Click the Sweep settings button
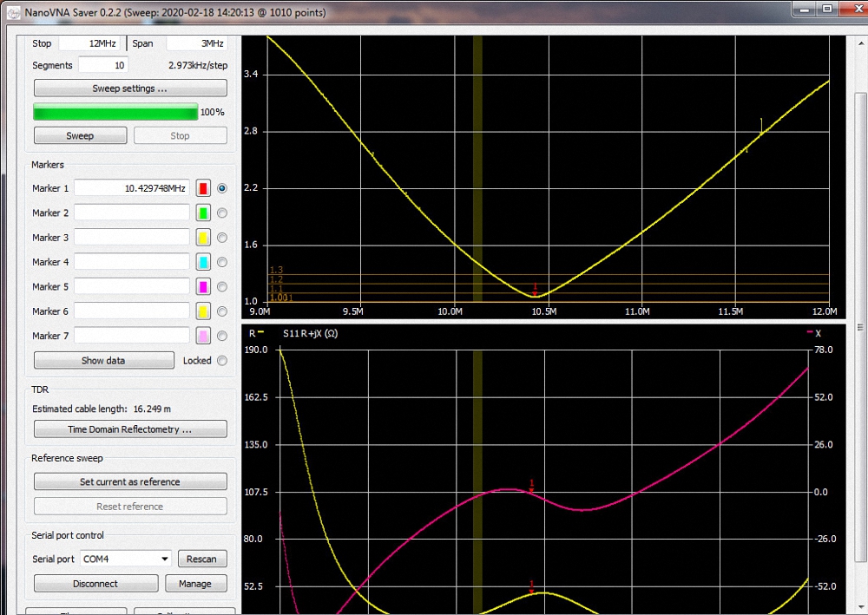The width and height of the screenshot is (868, 615). click(x=130, y=88)
